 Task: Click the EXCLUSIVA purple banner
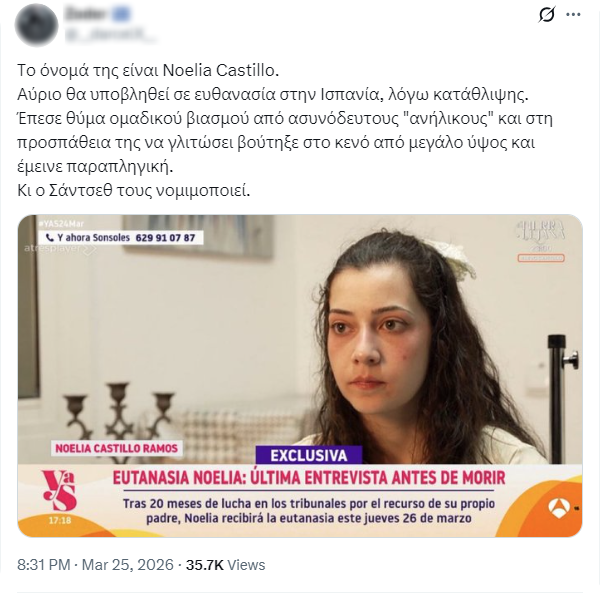click(x=308, y=455)
